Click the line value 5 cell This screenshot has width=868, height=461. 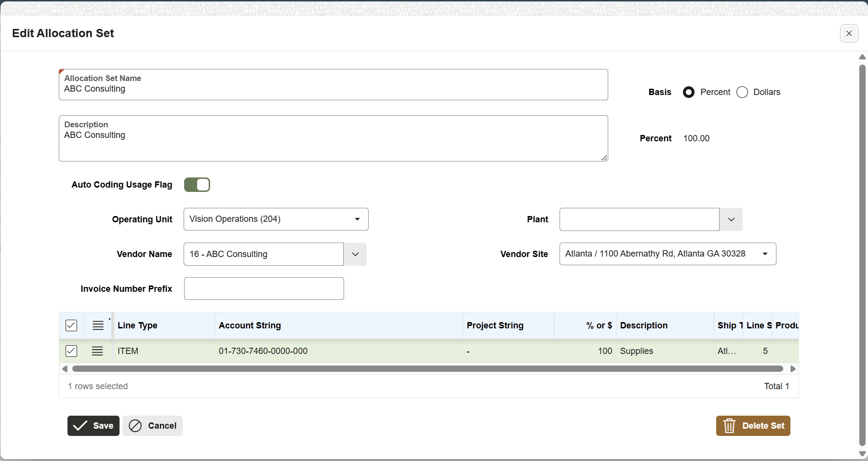tap(758, 351)
